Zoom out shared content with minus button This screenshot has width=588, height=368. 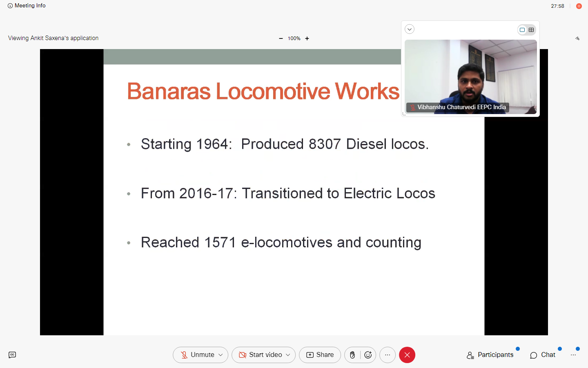pos(281,38)
